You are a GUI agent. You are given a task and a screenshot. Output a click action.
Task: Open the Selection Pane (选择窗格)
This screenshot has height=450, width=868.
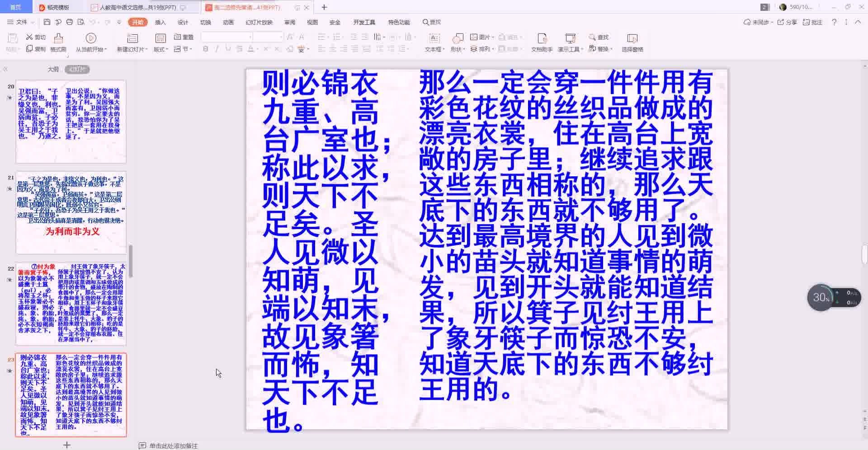coord(632,43)
